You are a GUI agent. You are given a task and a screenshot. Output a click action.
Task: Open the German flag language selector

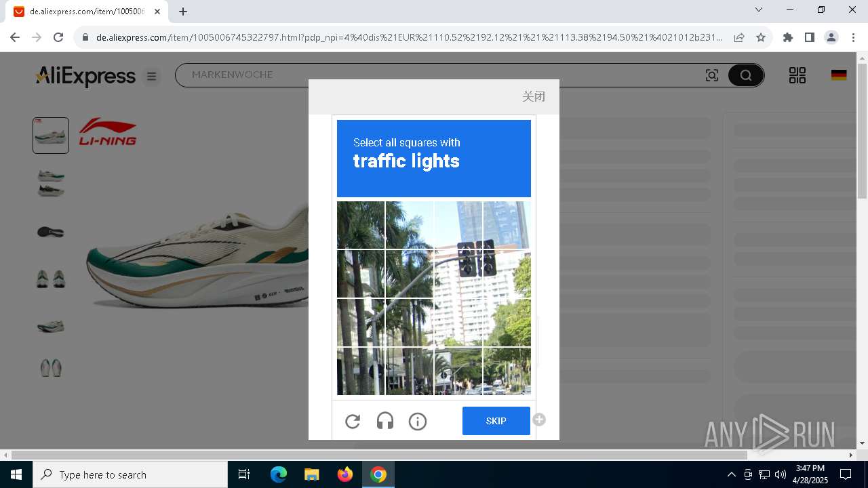point(839,75)
